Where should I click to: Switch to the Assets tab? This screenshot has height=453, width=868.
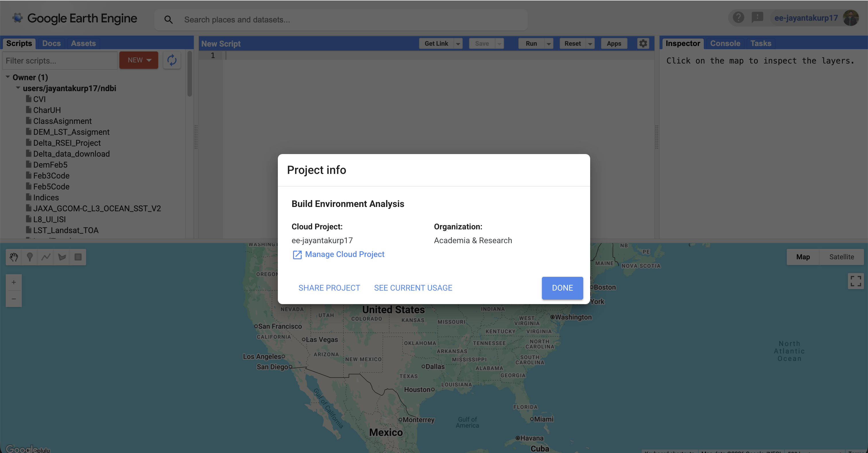(x=83, y=43)
